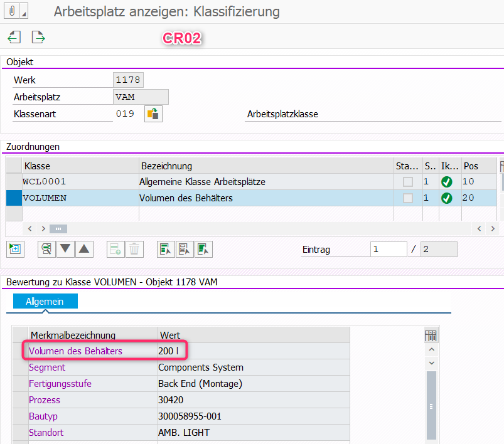Click the move-up triangle icon below assignments table

tap(84, 249)
